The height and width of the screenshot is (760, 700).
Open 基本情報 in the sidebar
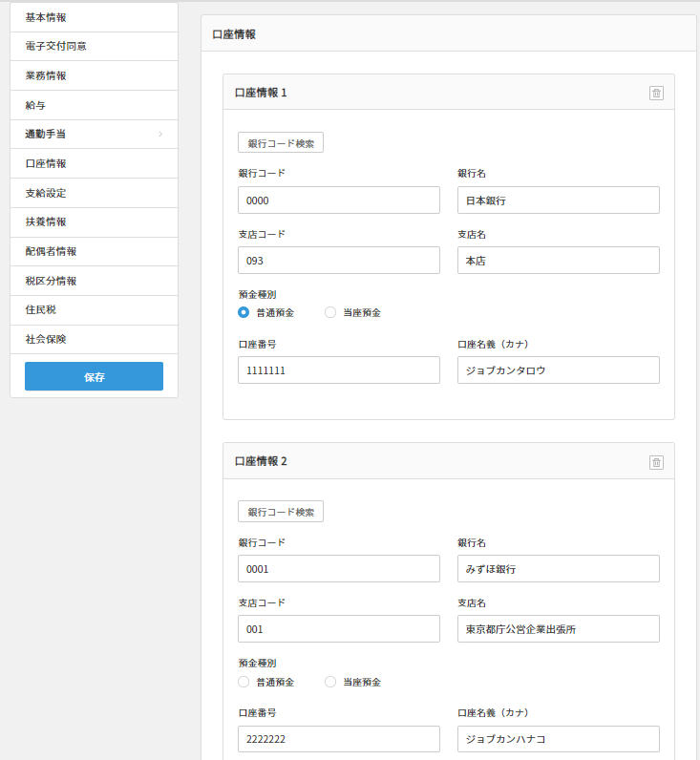point(94,17)
